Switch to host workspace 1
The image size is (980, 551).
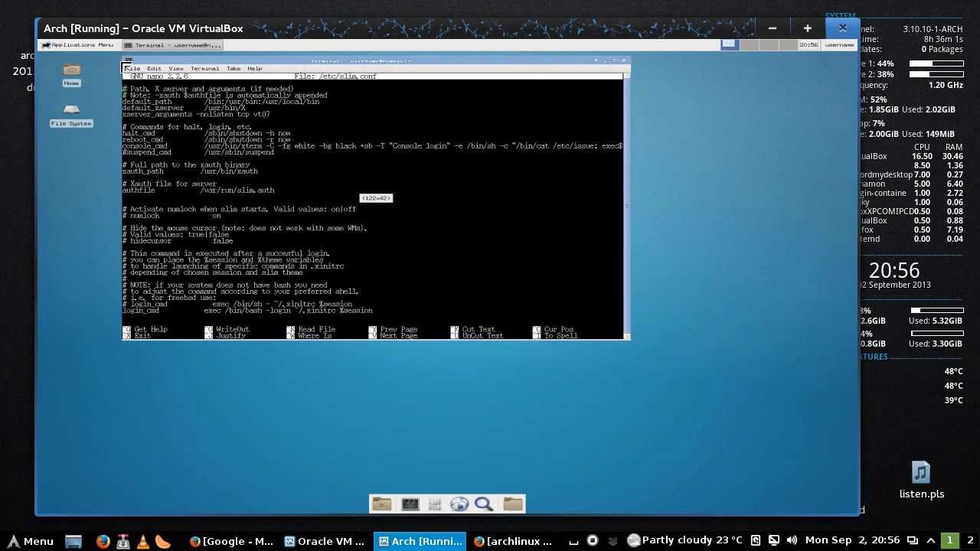point(950,540)
